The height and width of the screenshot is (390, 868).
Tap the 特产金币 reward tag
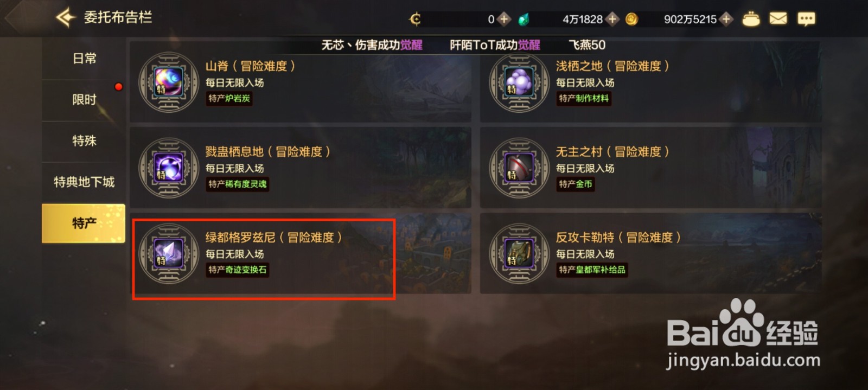pyautogui.click(x=576, y=184)
